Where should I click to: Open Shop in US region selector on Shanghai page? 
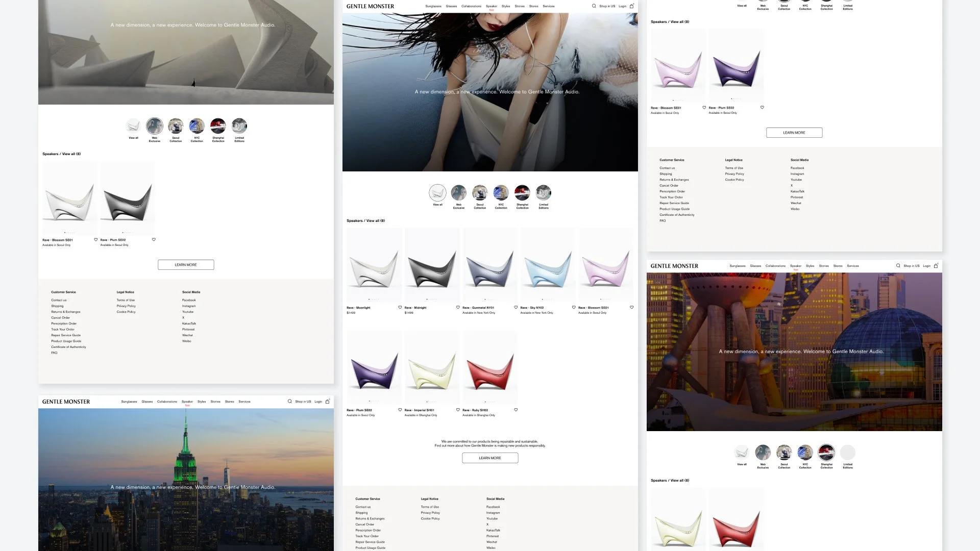[x=911, y=266]
